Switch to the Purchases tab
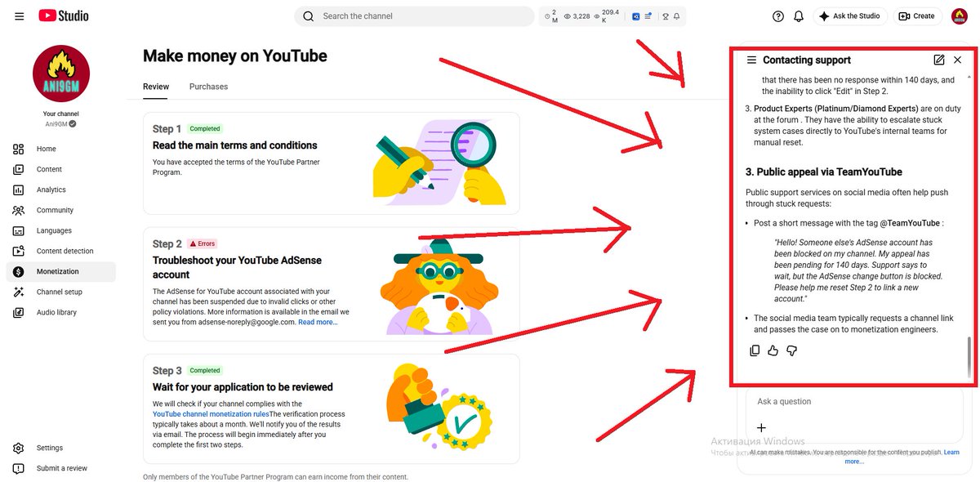This screenshot has height=482, width=980. [x=208, y=87]
